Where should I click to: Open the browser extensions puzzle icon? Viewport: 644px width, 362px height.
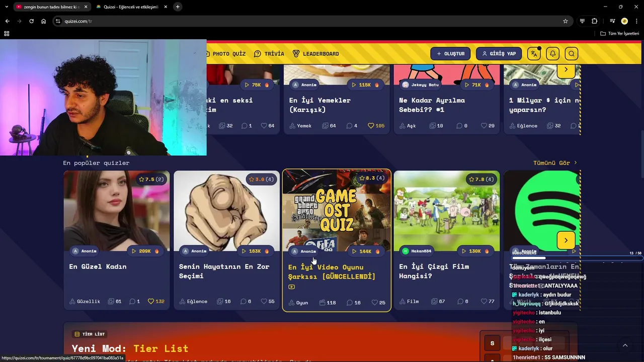594,21
